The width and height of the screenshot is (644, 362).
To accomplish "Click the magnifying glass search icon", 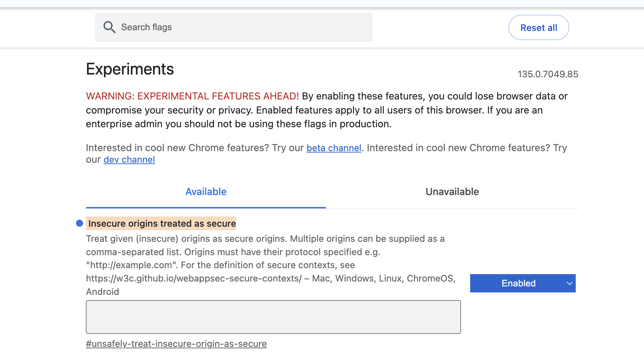I will point(109,27).
